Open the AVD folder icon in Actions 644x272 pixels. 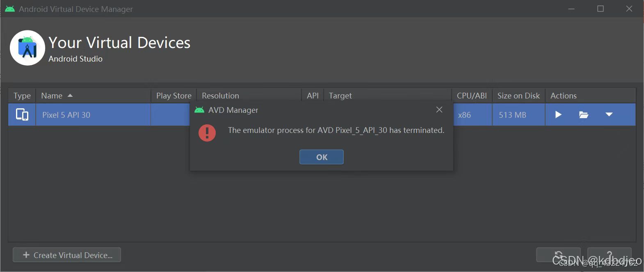point(583,114)
